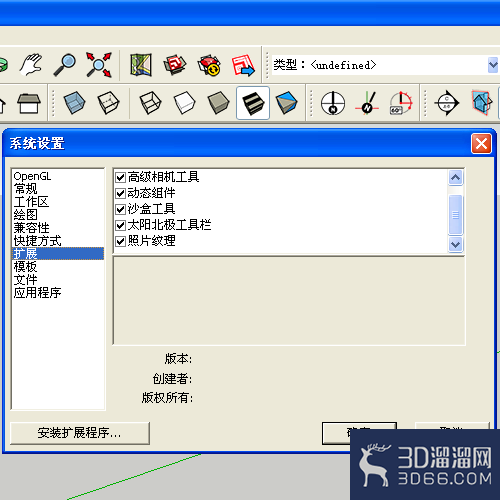Image resolution: width=500 pixels, height=500 pixels.
Task: Click the 太阳北极工具栏 label text
Action: click(169, 225)
